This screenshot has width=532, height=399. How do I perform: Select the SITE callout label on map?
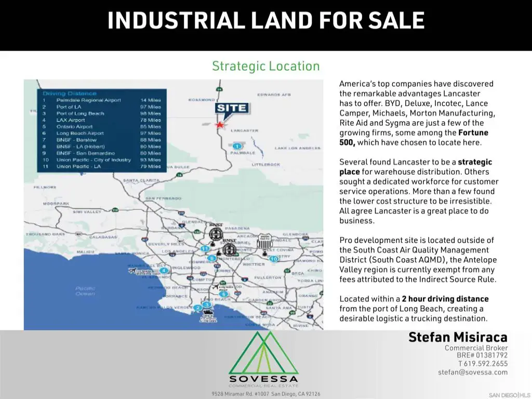(x=232, y=109)
